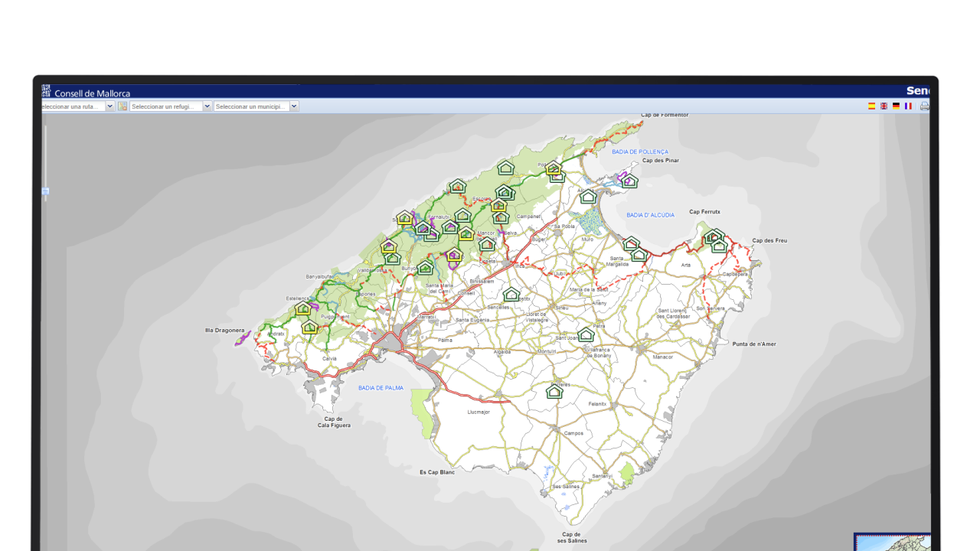980x551 pixels.
Task: Switch language using the German flag
Action: pyautogui.click(x=896, y=106)
